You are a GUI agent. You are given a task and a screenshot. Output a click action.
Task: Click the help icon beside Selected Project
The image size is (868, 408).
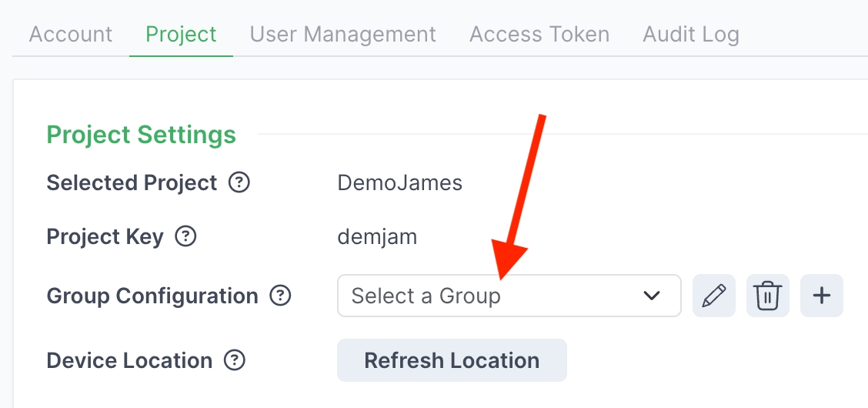click(240, 183)
